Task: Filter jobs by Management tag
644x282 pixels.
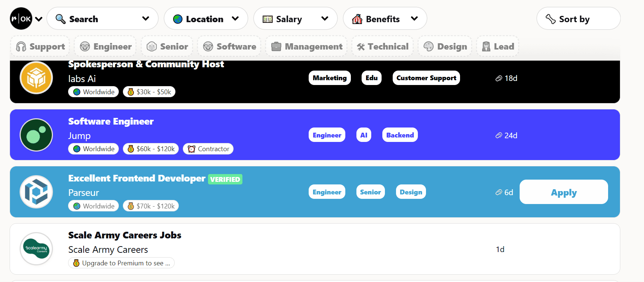Action: [x=306, y=46]
